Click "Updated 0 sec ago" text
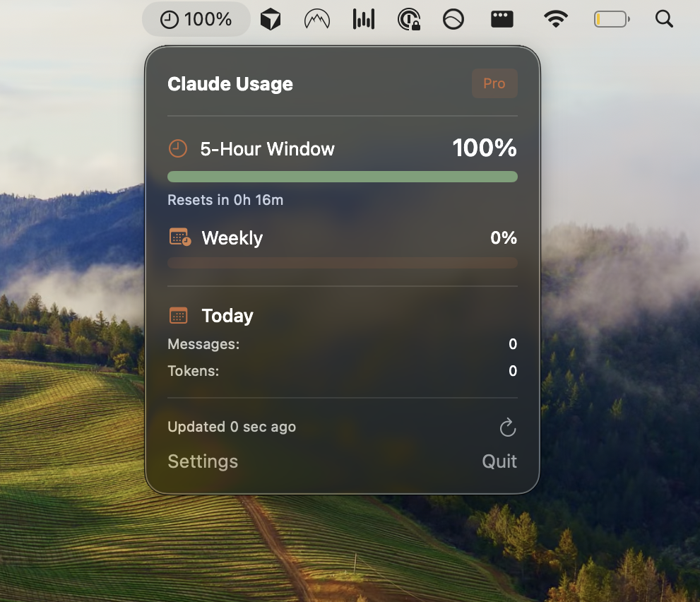 coord(232,427)
